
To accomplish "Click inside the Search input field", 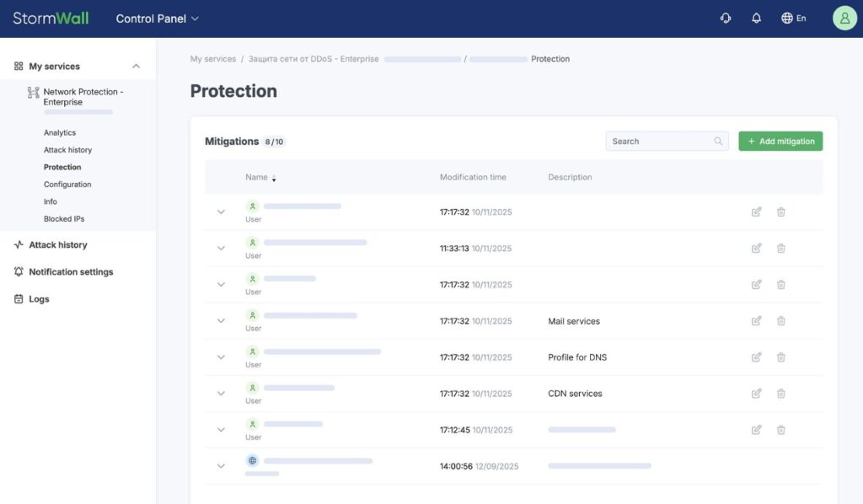I will tap(657, 141).
